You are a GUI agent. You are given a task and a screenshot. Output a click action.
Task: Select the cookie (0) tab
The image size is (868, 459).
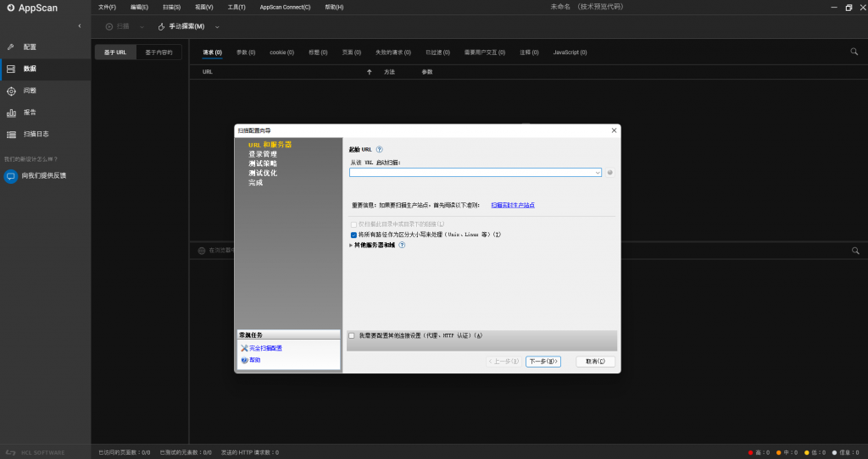pos(281,53)
